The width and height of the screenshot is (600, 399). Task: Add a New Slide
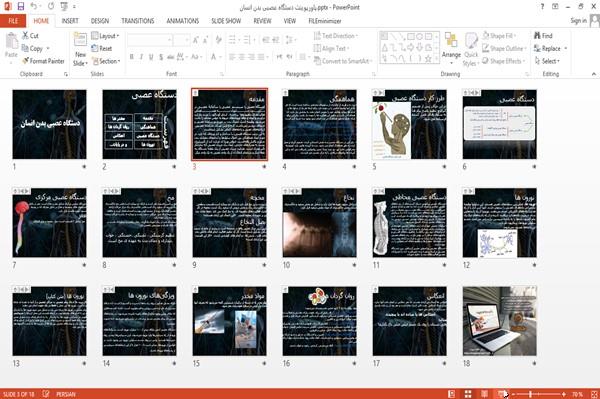click(x=80, y=50)
